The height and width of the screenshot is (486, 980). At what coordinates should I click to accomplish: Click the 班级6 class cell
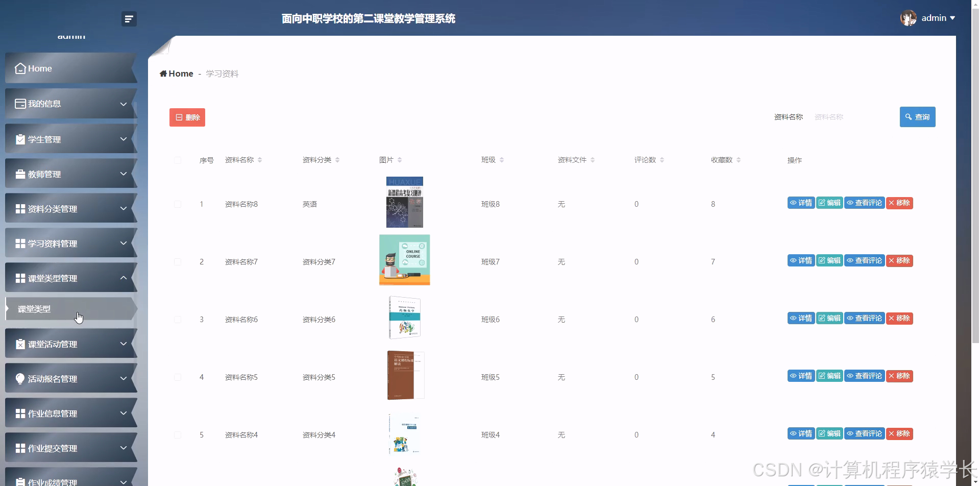coord(491,320)
